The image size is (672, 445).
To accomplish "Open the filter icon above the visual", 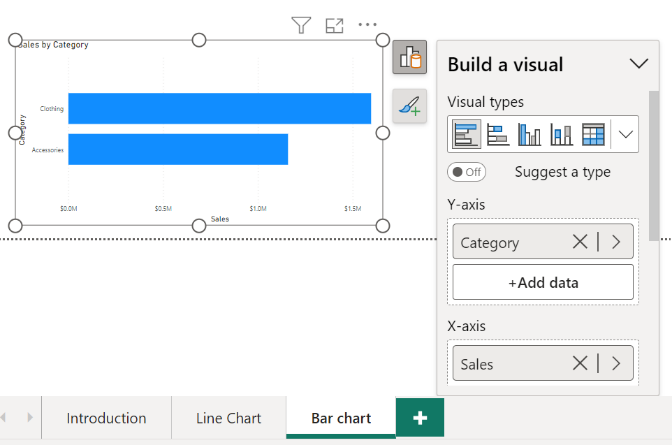I will click(x=301, y=25).
